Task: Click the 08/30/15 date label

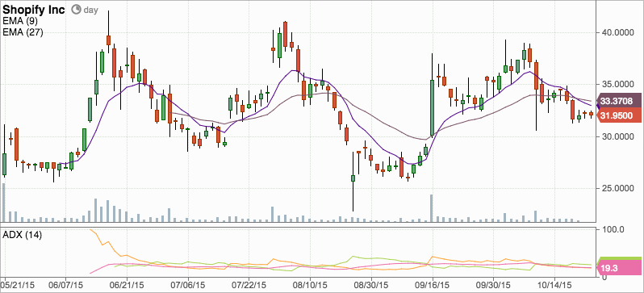Action: click(371, 284)
